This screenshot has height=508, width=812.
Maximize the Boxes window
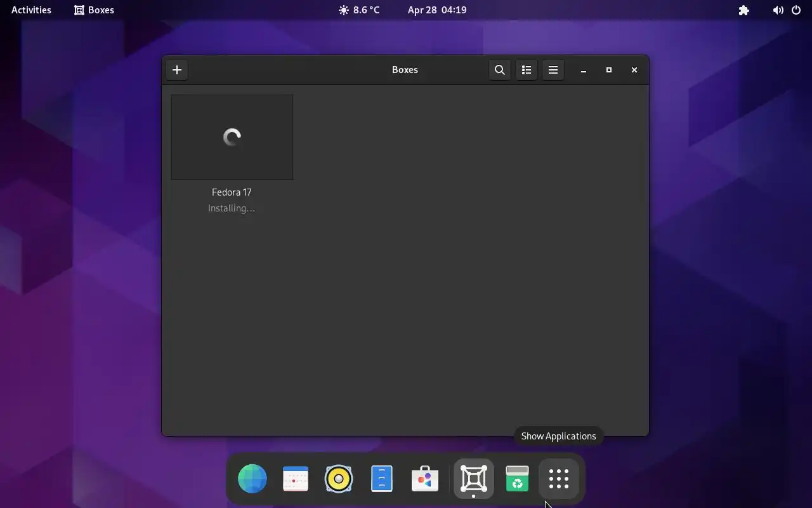pyautogui.click(x=608, y=70)
